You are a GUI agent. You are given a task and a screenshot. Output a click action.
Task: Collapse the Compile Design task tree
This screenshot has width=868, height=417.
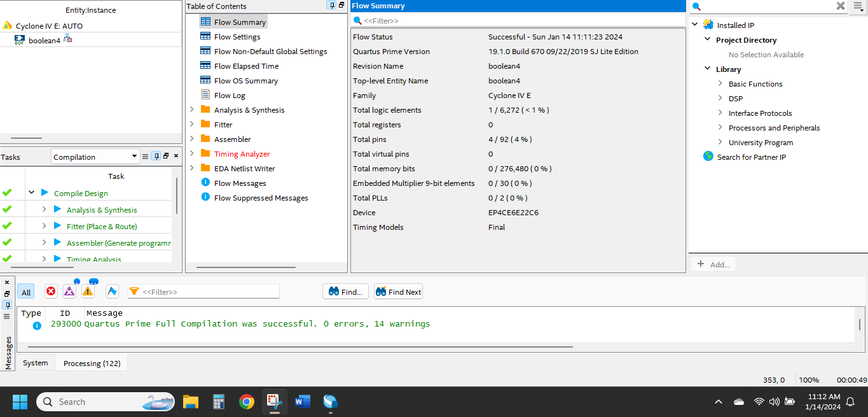pos(31,192)
